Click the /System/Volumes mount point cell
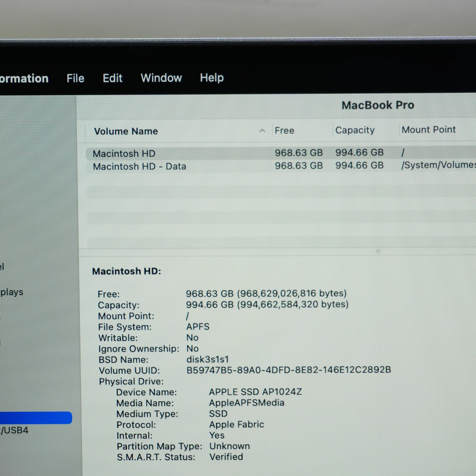 tap(438, 165)
